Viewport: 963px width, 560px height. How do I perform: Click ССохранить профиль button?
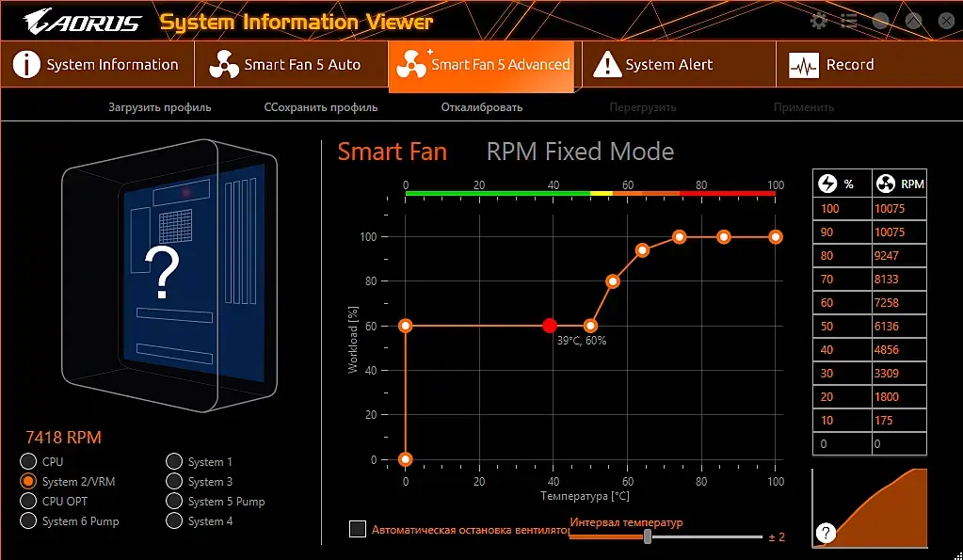(321, 107)
